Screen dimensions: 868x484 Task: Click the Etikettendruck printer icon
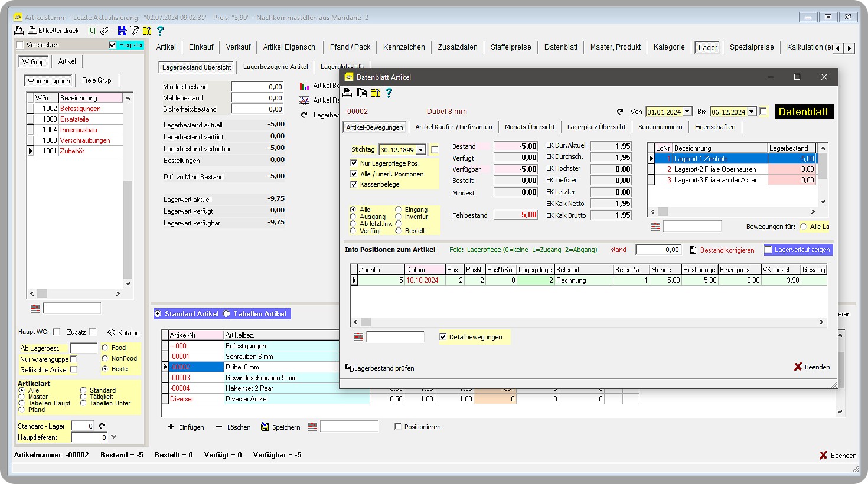click(32, 31)
